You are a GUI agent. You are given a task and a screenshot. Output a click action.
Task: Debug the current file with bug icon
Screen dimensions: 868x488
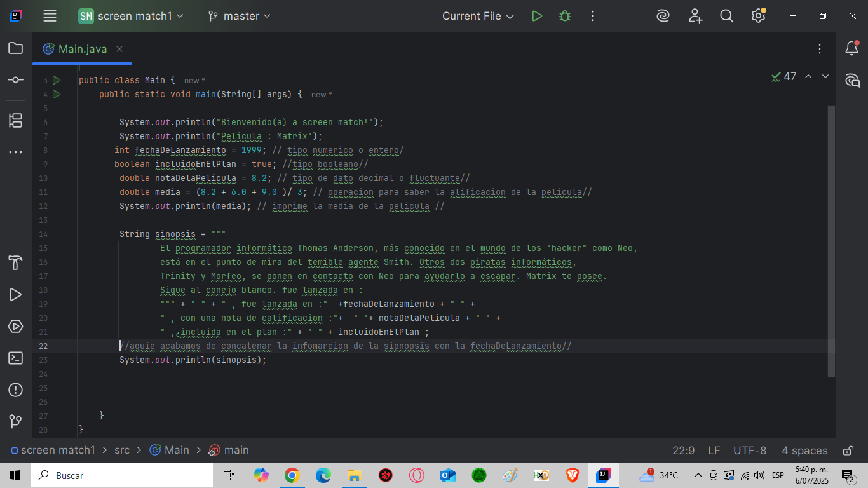point(565,16)
